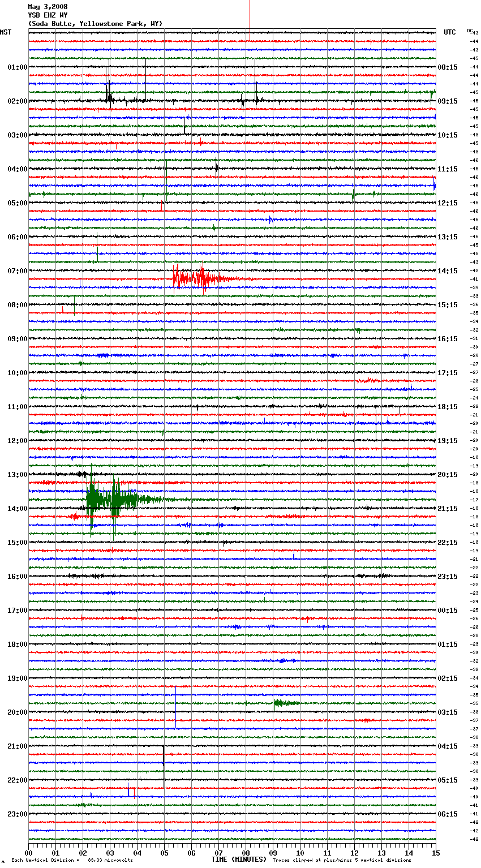Click the '02:00' MST row label
The image size is (481, 868).
[18, 101]
